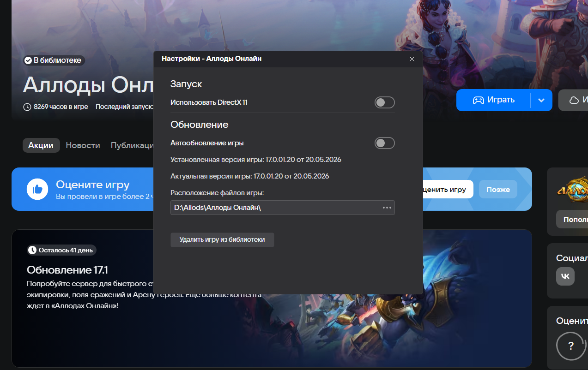Image resolution: width=588 pixels, height=370 pixels.
Task: Click the gamepad icon on Играть button
Action: pyautogui.click(x=478, y=100)
